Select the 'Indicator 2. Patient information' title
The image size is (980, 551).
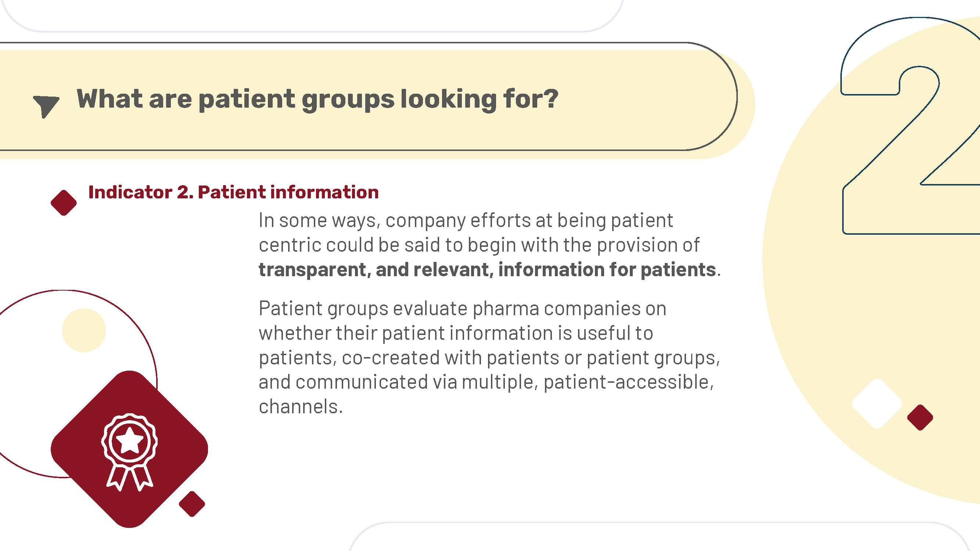[x=233, y=192]
